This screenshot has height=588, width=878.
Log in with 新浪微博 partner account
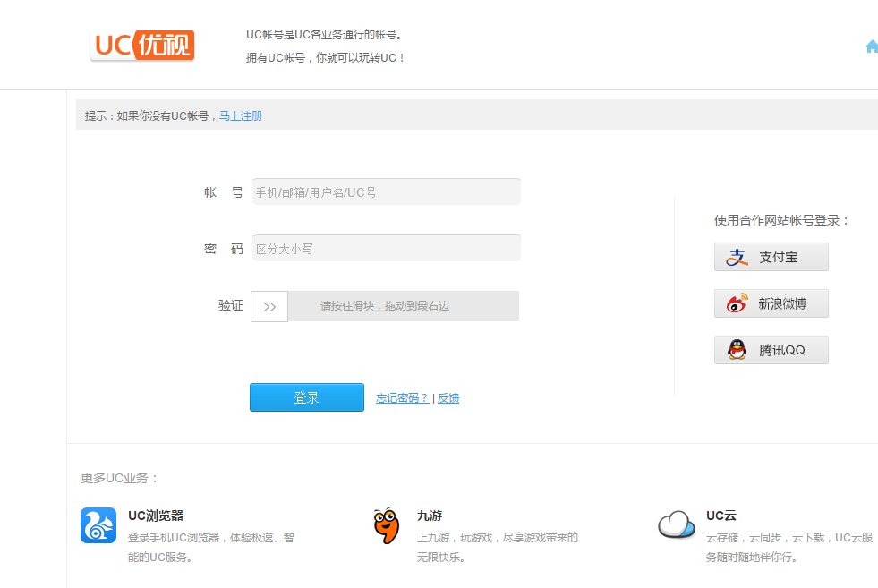[771, 303]
